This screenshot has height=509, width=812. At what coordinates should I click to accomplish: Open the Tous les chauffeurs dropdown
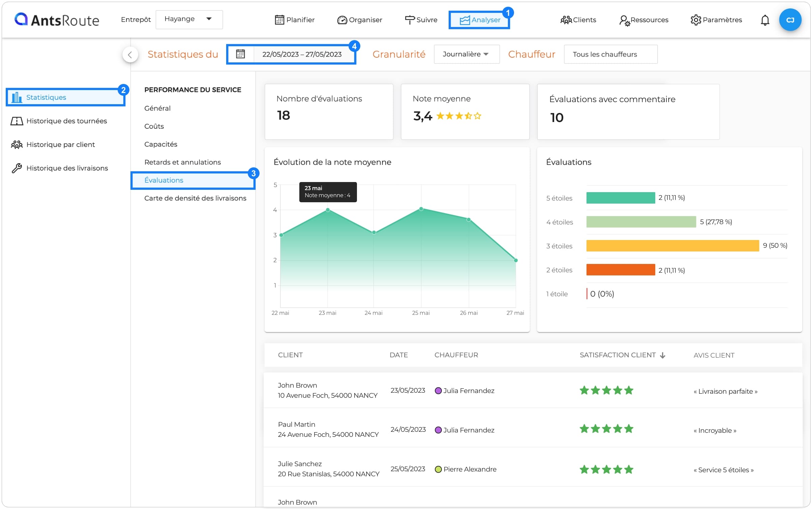[610, 54]
